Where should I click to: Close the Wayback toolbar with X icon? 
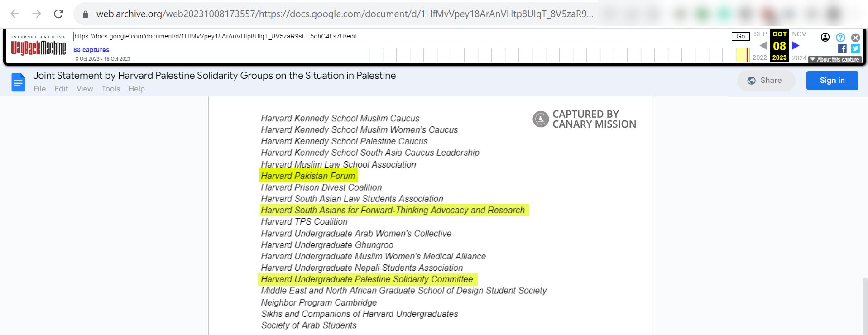855,38
